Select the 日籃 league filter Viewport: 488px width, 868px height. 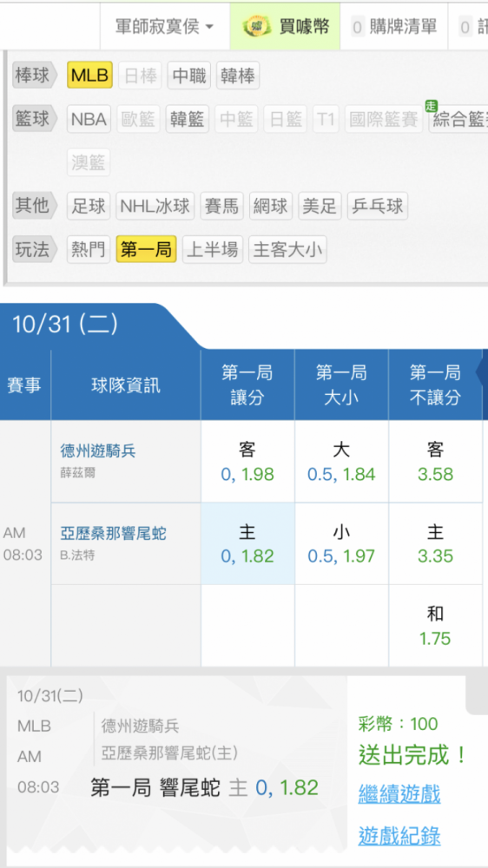[286, 119]
